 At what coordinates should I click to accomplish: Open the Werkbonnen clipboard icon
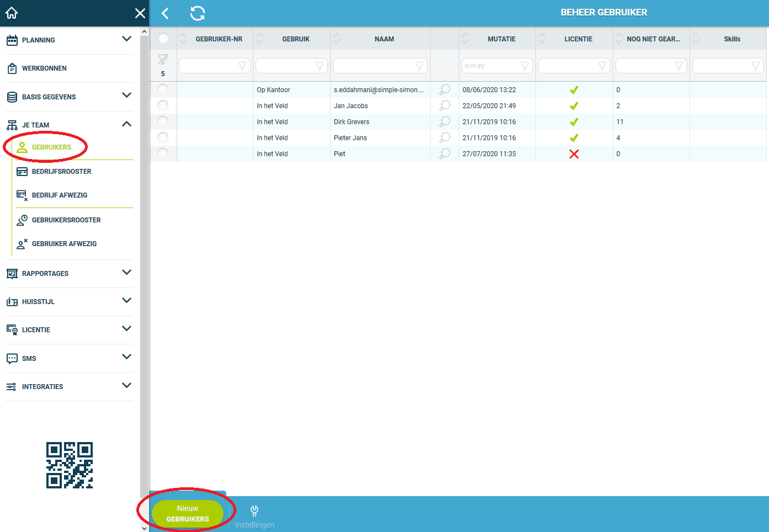(12, 68)
